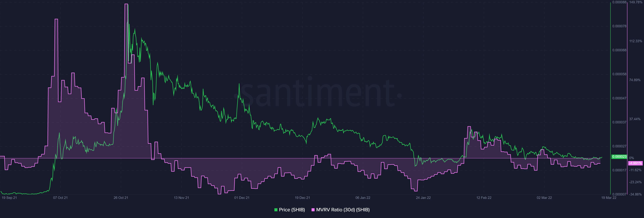Select the 07 Oct 21 date label

click(x=60, y=198)
